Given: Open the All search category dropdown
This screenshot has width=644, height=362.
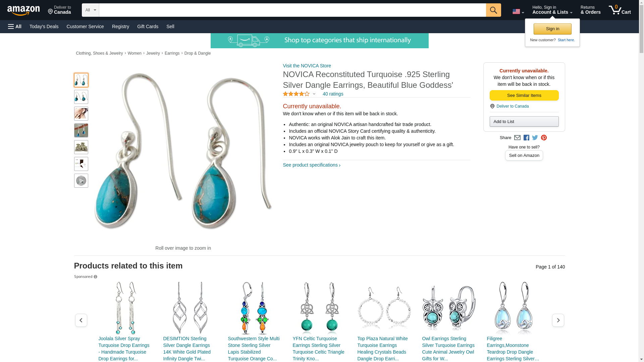Looking at the screenshot, I should coord(90,10).
